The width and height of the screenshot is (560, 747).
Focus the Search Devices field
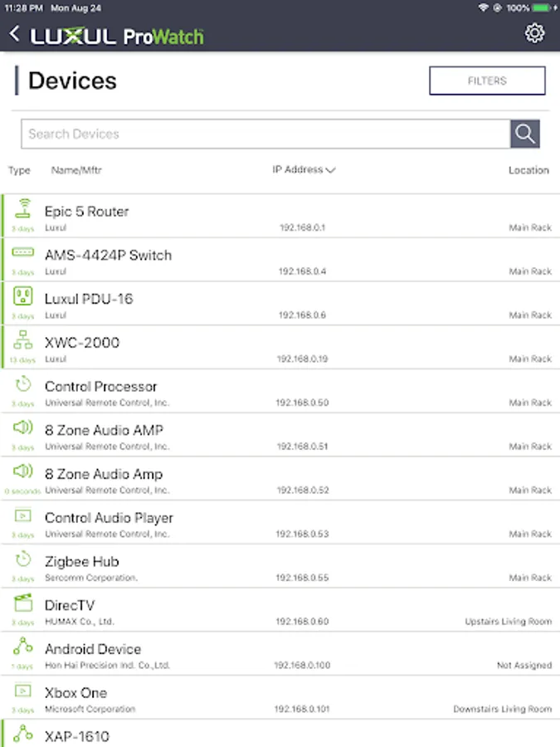[265, 134]
